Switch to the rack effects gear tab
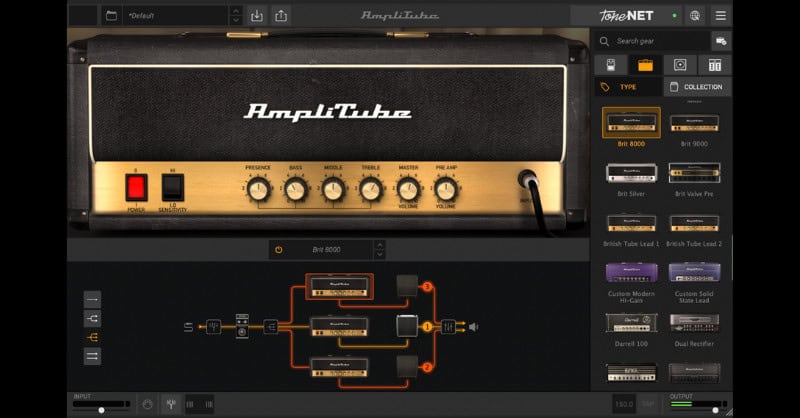 pos(715,65)
